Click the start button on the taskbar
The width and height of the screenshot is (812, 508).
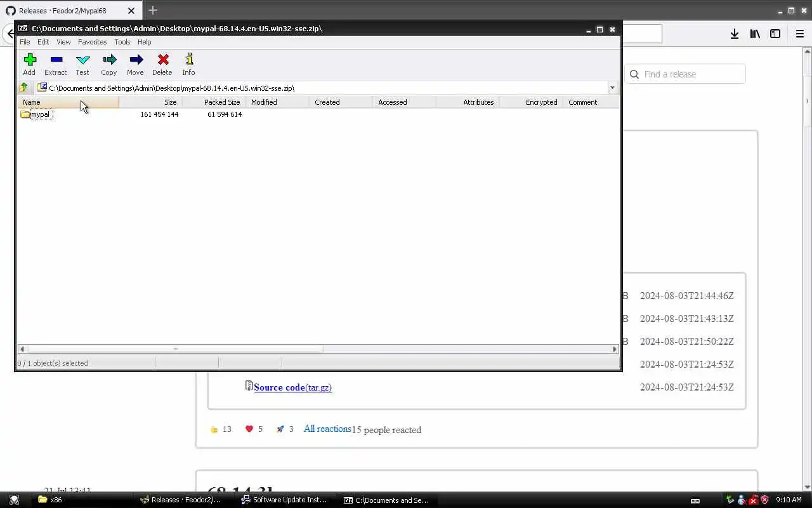point(14,500)
